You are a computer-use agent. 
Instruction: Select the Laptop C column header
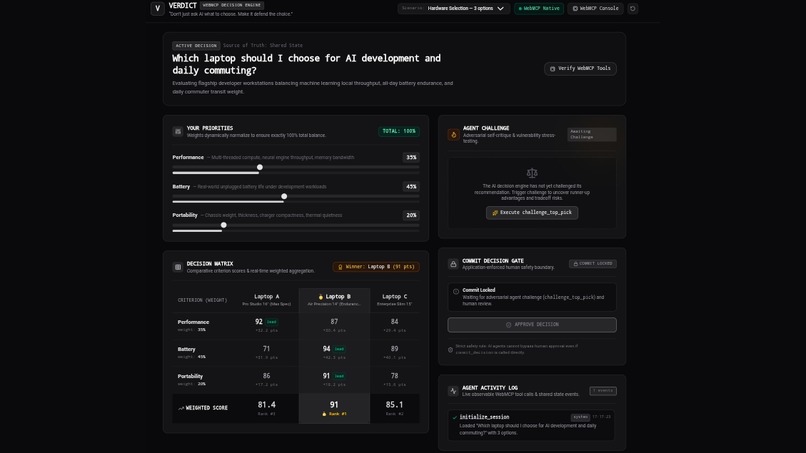pos(395,299)
